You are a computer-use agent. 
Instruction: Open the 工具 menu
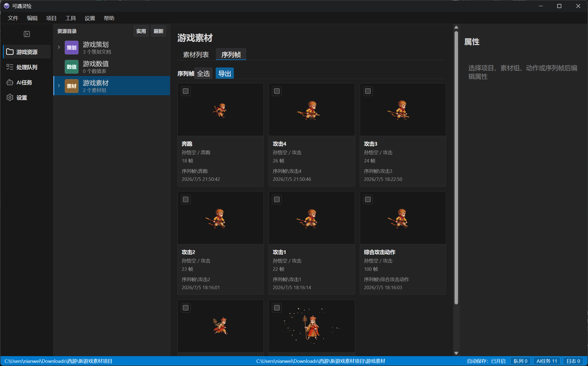point(70,18)
